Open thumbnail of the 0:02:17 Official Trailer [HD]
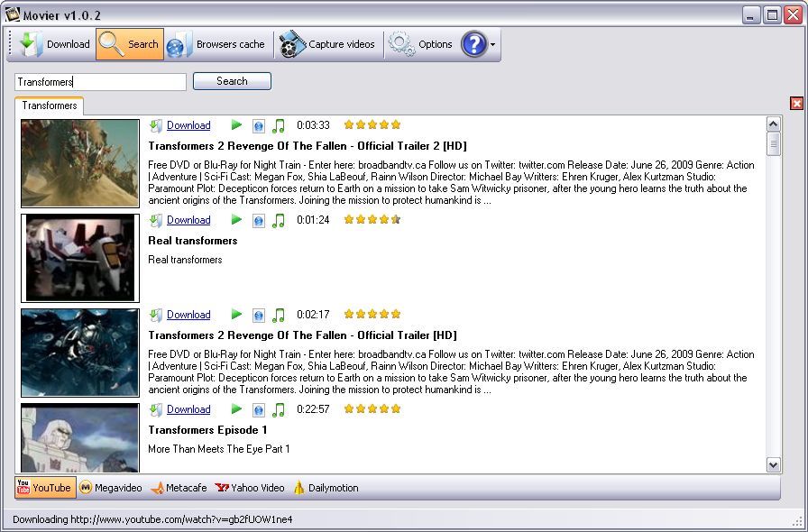This screenshot has height=532, width=808. (80, 353)
